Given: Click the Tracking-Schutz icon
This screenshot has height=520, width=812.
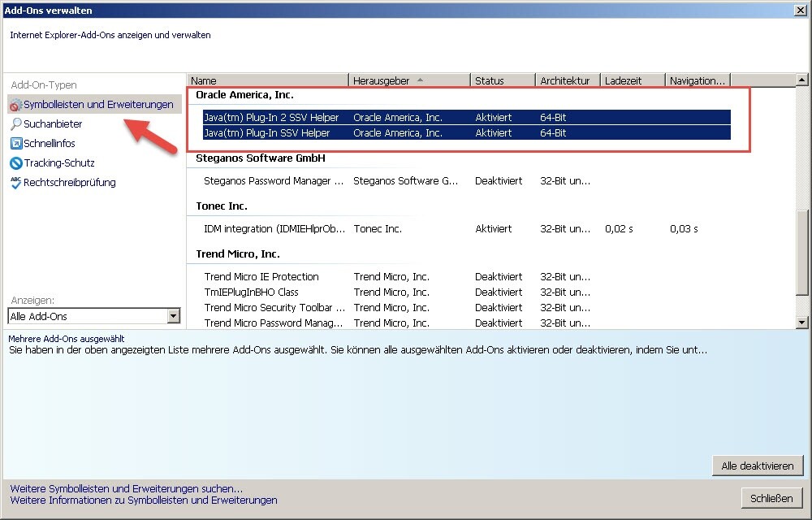Looking at the screenshot, I should tap(15, 163).
